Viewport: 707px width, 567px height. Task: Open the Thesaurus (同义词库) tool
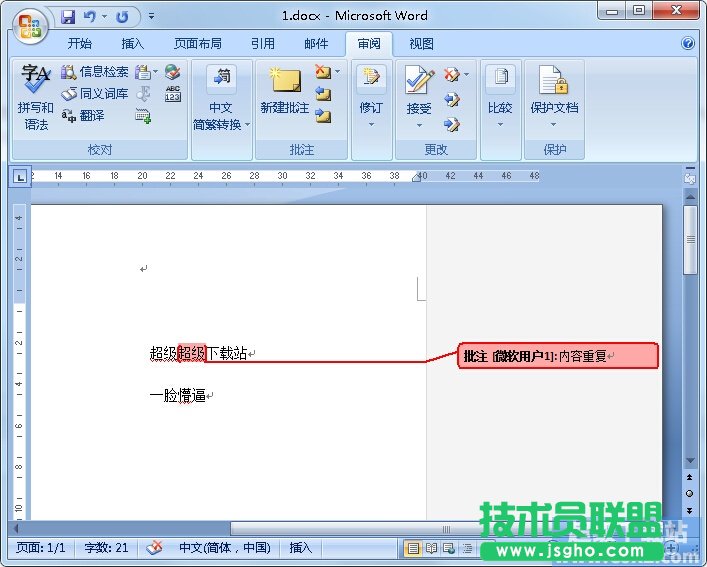click(x=95, y=93)
